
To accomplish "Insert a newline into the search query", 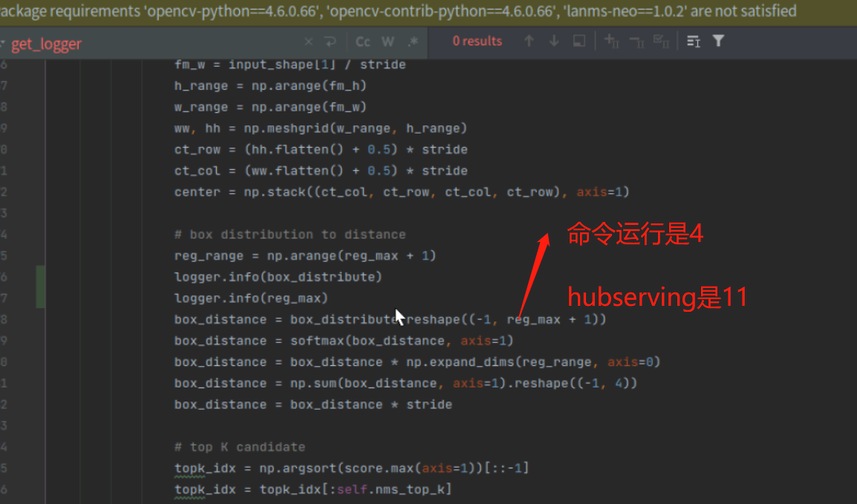I will point(330,41).
